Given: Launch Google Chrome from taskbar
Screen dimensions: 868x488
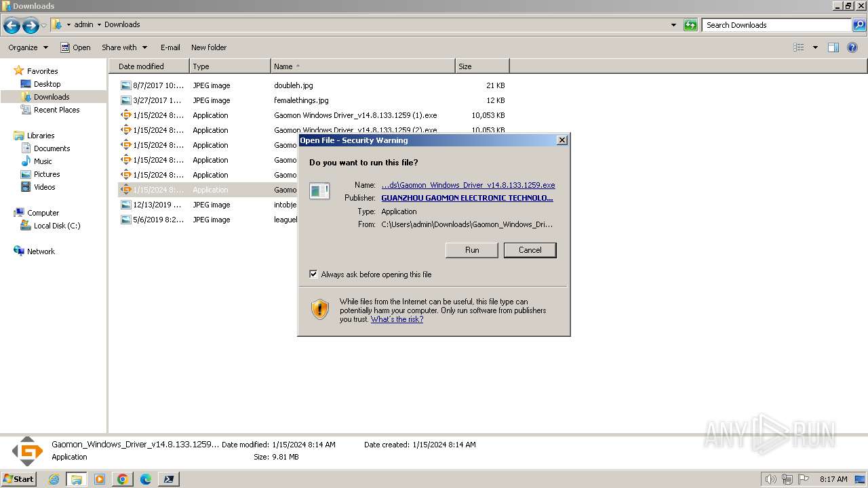Looking at the screenshot, I should [x=123, y=479].
